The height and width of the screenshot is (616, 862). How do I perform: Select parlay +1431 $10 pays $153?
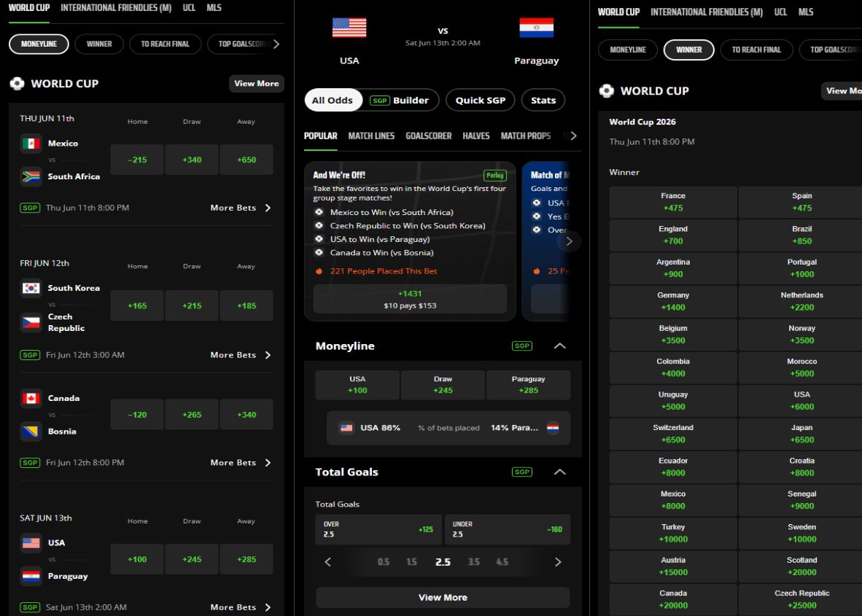point(410,299)
